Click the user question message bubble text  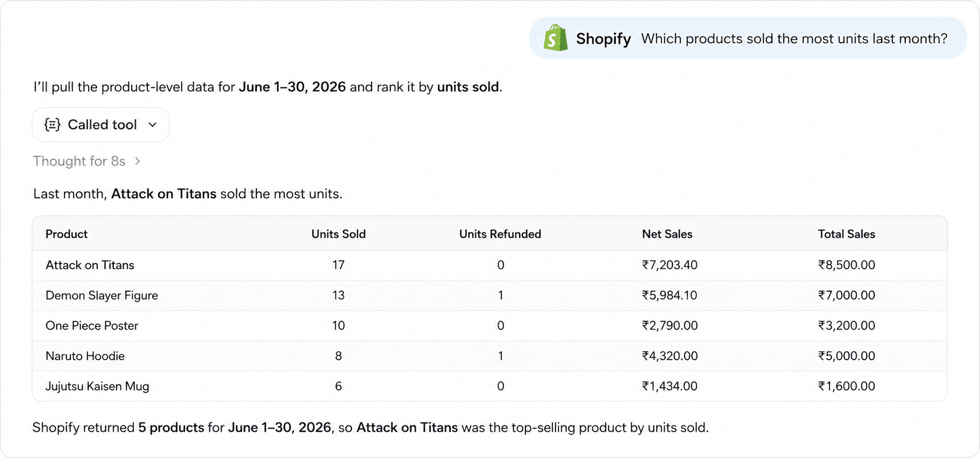pyautogui.click(x=794, y=38)
